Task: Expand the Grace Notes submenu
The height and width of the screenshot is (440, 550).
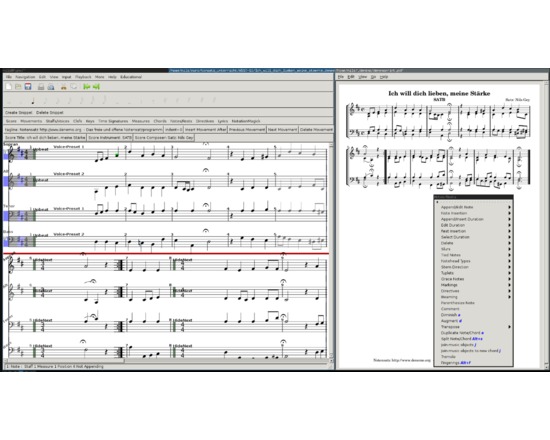Action: (474, 279)
